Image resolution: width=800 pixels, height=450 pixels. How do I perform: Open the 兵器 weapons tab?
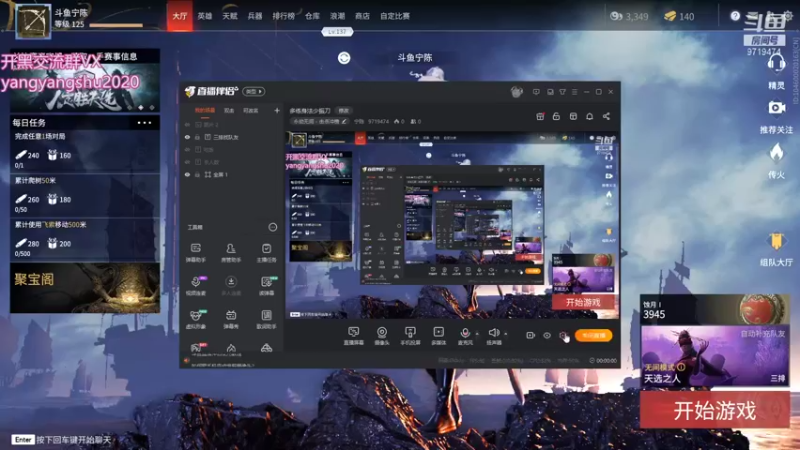tap(255, 16)
